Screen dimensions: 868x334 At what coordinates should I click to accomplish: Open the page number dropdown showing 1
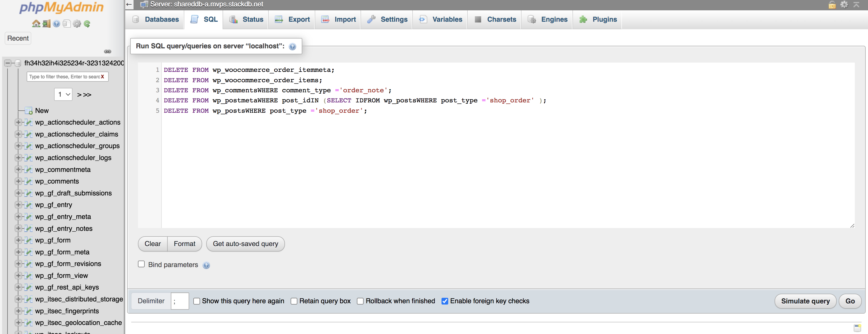63,94
